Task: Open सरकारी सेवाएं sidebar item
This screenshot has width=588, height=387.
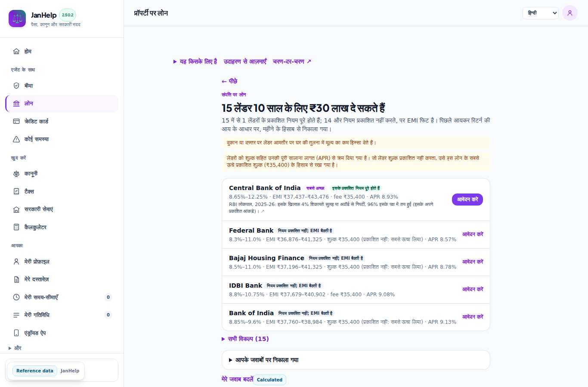Action: click(62, 209)
